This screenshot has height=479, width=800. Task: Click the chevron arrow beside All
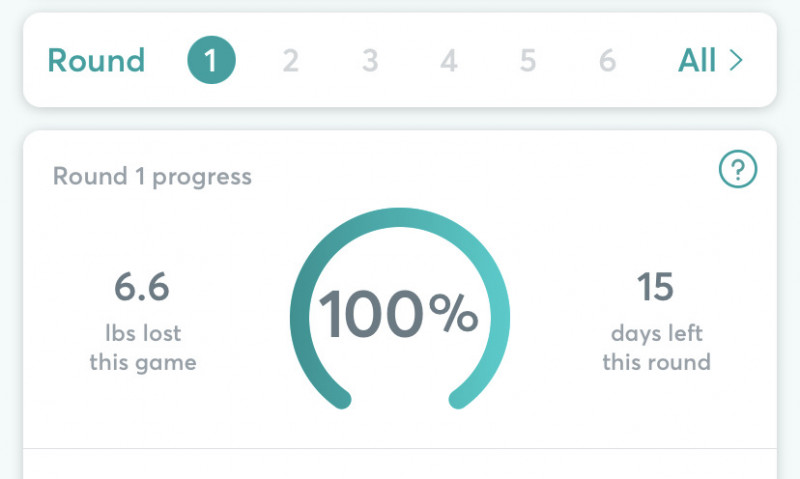pos(736,61)
